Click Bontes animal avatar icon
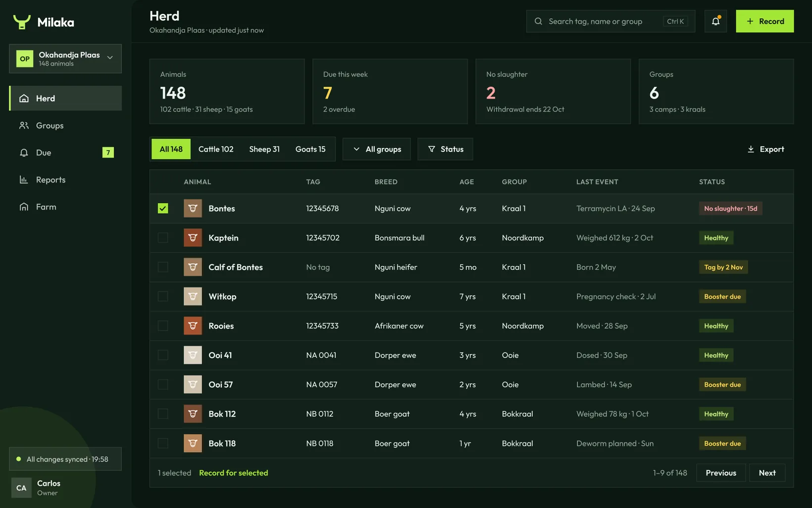Screen dimensions: 812x508 (x=193, y=208)
